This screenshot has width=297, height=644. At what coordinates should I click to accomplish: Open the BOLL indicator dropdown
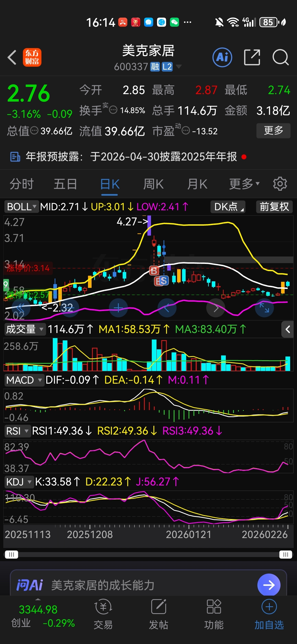21,207
